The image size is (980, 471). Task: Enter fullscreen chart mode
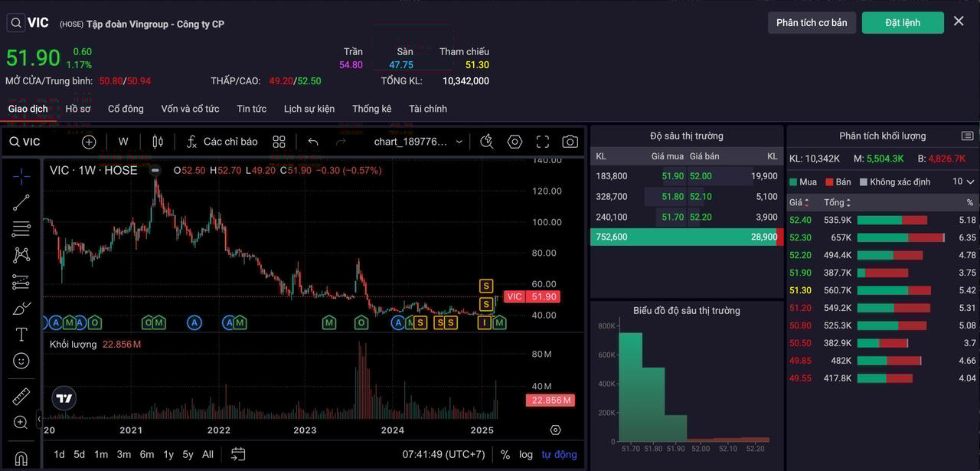pos(543,142)
